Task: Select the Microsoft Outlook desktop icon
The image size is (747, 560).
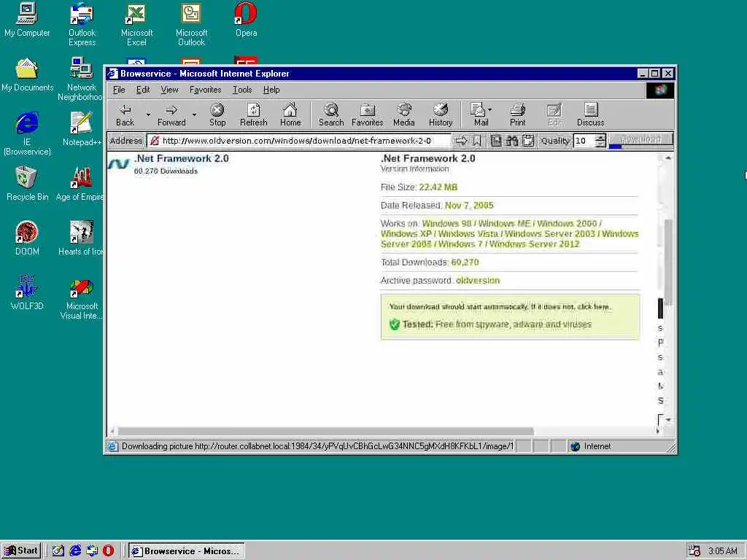Action: coord(191,24)
